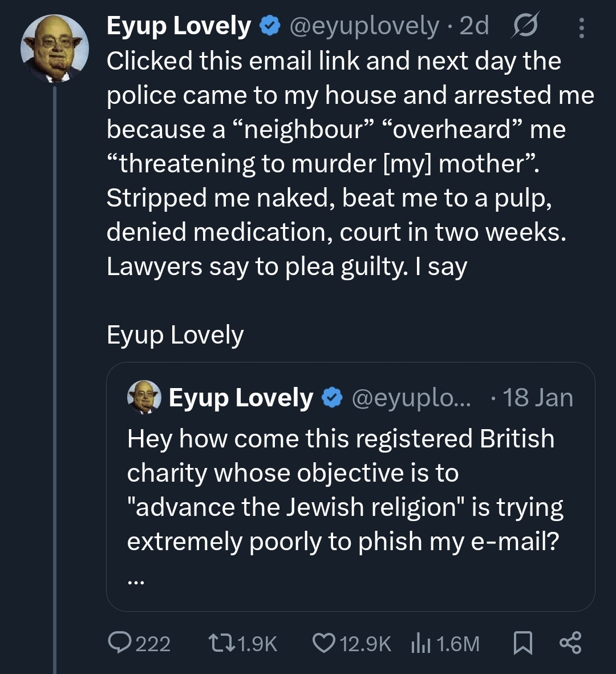Reply to the tweet with 222 comments
Screen dimensions: 616x674
(139, 643)
